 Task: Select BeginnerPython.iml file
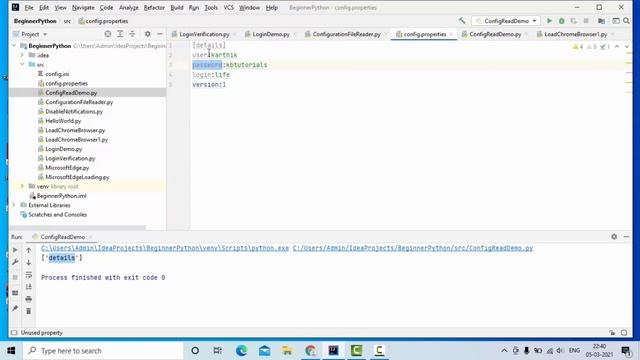pos(61,196)
